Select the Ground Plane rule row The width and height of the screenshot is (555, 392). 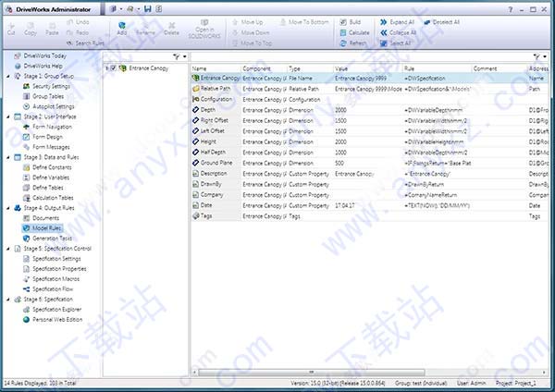tap(369, 163)
